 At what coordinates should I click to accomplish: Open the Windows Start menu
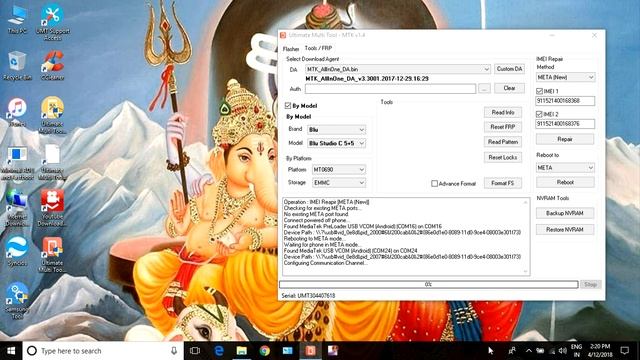(x=11, y=351)
